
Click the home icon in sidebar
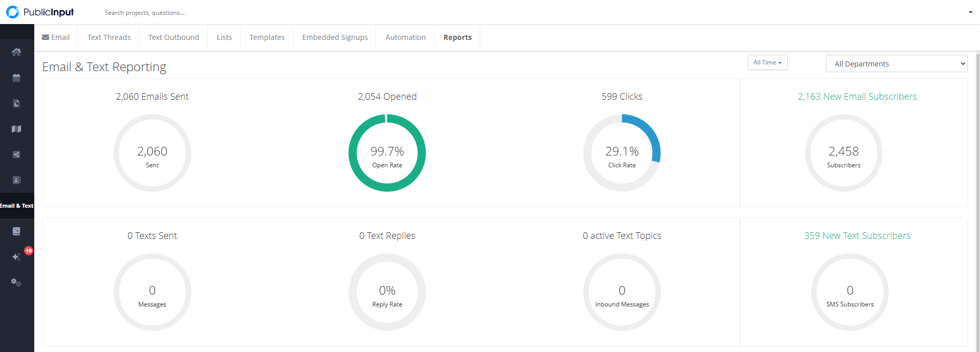pos(16,52)
